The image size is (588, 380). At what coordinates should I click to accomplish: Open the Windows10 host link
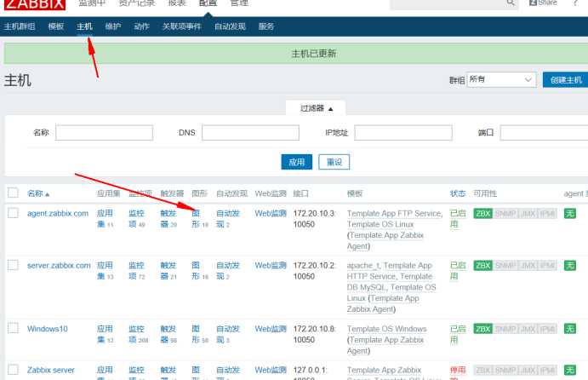click(x=48, y=329)
